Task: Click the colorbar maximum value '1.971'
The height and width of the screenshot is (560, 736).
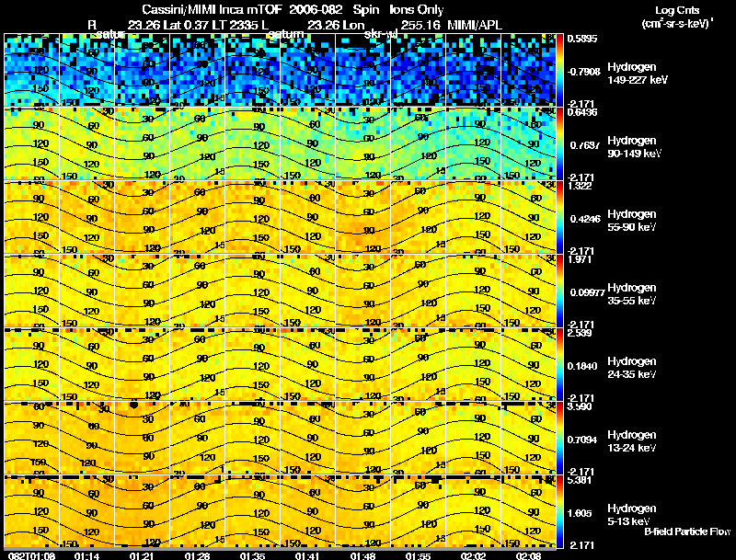Action: pos(580,259)
